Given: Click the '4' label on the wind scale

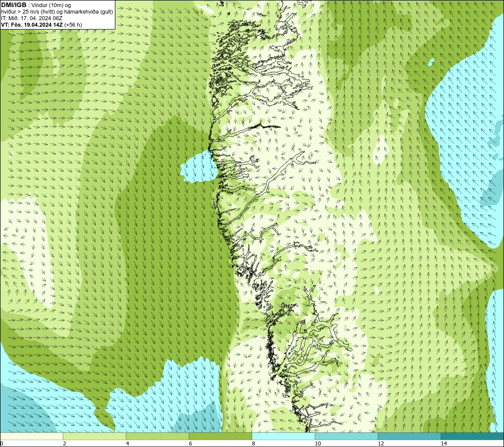Looking at the screenshot, I should 128,444.
